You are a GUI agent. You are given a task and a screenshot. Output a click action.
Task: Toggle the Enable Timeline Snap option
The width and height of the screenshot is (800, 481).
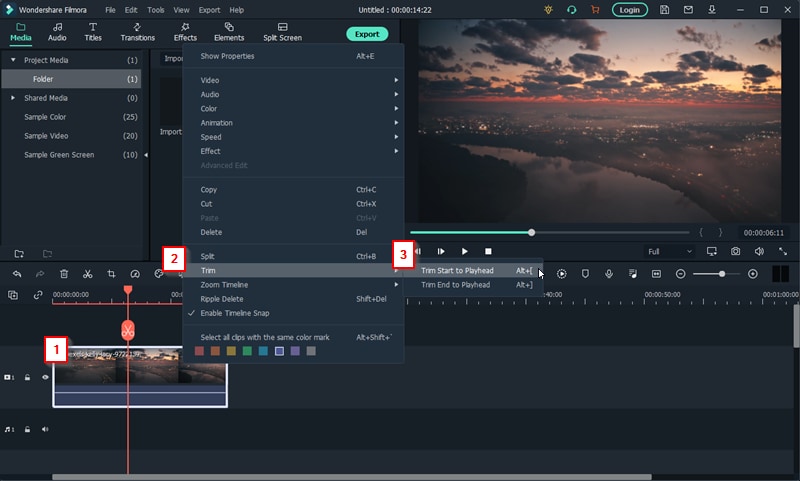click(x=293, y=313)
